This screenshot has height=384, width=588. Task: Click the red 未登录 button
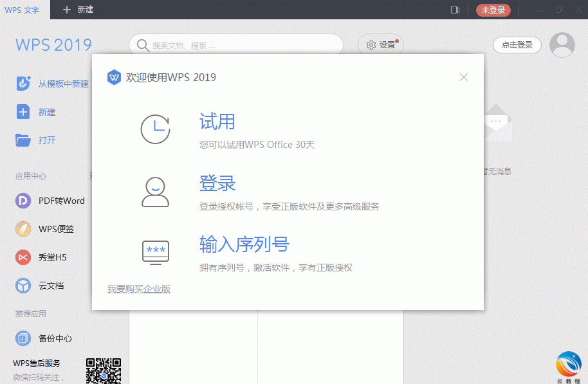coord(493,10)
